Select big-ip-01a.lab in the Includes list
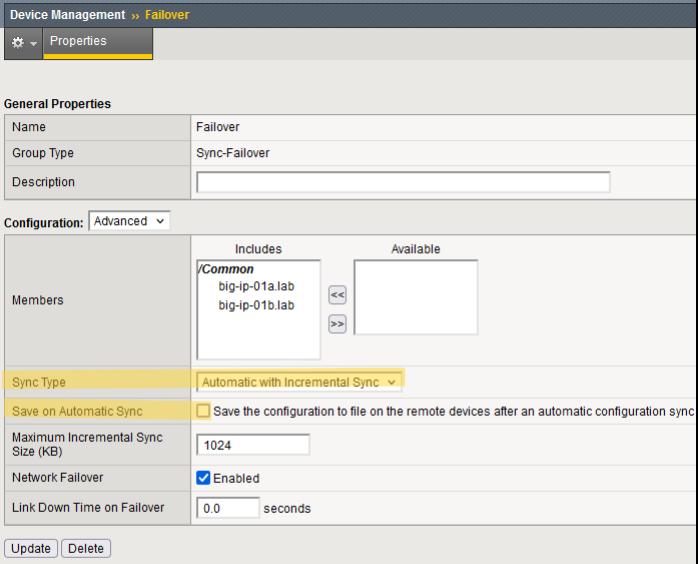698x564 pixels. point(256,287)
